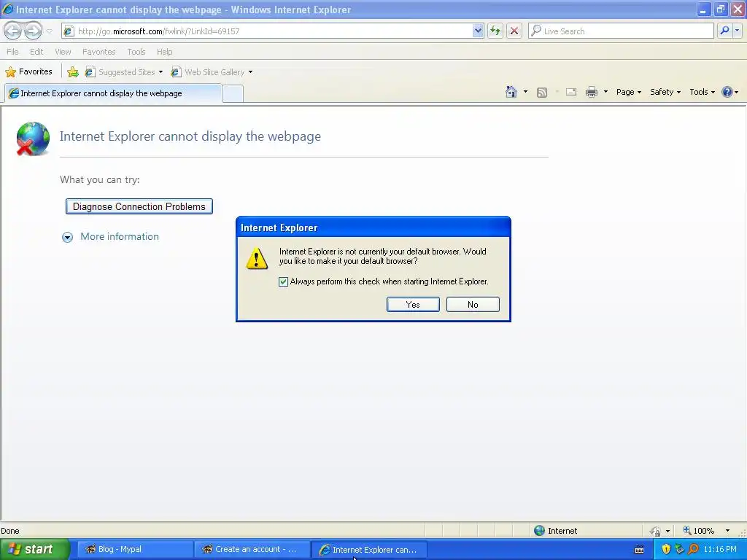Click the Search magnifier button

(x=724, y=31)
